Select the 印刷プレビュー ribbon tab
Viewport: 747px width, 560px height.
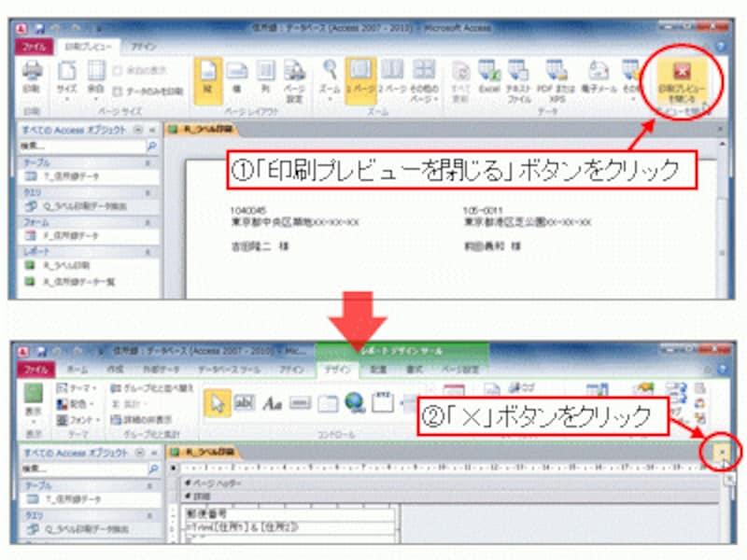coord(88,47)
